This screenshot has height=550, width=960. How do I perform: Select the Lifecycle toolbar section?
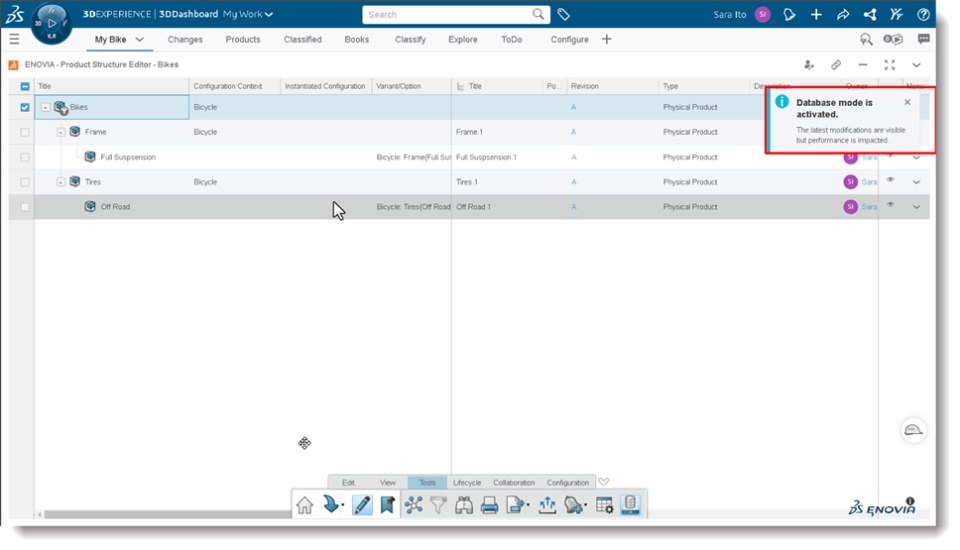[x=467, y=483]
